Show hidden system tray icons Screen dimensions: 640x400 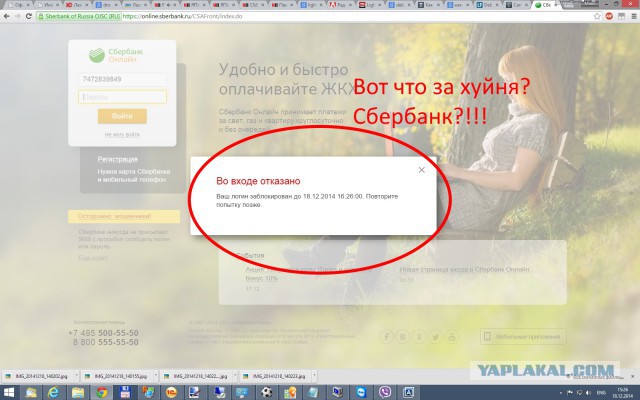pyautogui.click(x=562, y=393)
